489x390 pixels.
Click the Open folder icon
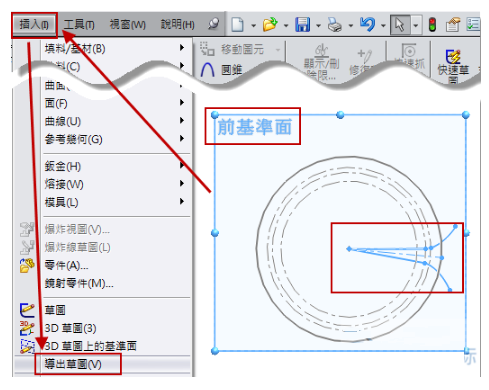pos(270,25)
